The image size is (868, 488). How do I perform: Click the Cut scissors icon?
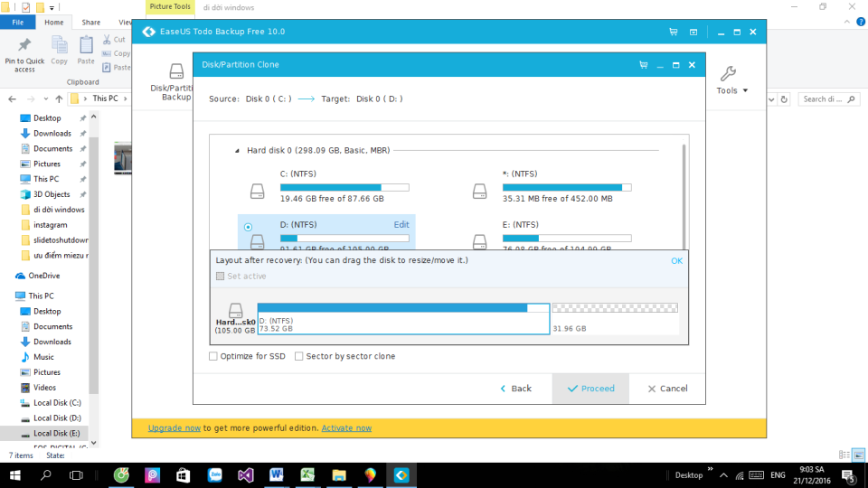coord(107,39)
